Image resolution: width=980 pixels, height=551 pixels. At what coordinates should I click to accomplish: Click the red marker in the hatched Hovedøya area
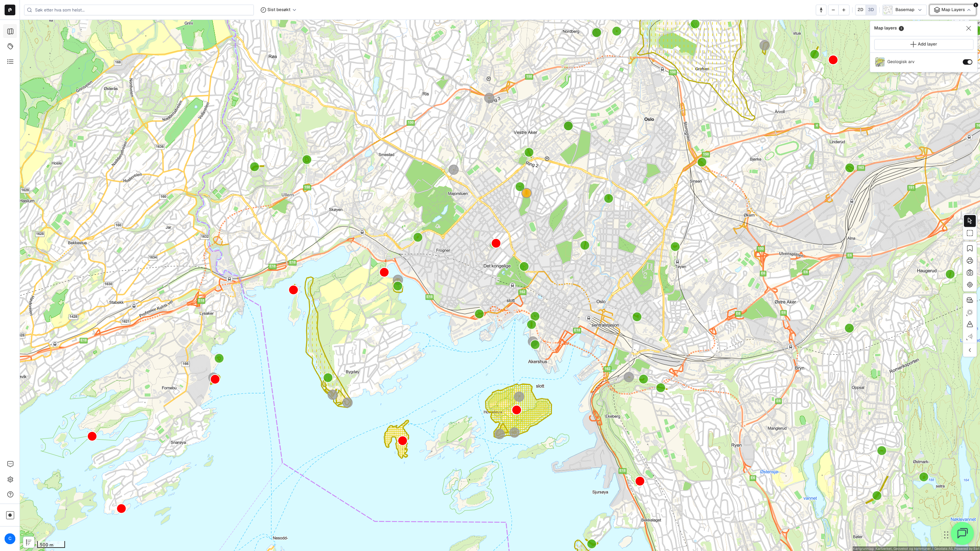click(516, 410)
